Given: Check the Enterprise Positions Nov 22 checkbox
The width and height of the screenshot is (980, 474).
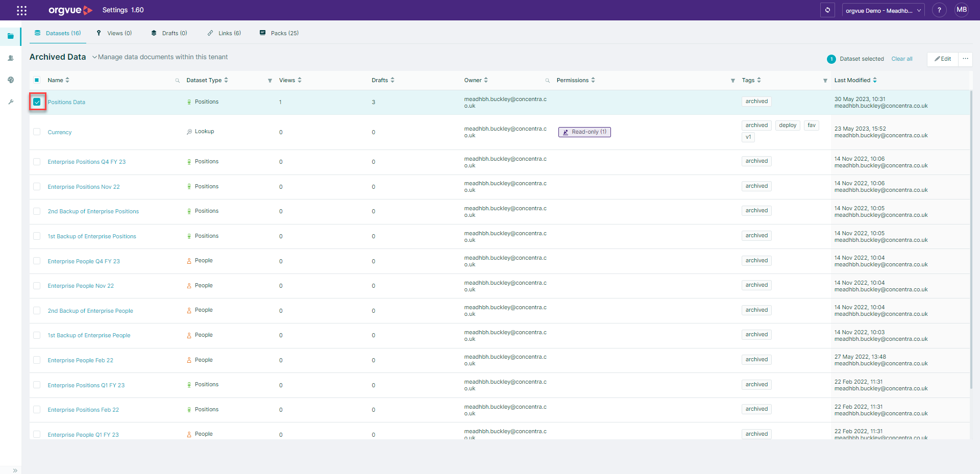Looking at the screenshot, I should tap(37, 187).
